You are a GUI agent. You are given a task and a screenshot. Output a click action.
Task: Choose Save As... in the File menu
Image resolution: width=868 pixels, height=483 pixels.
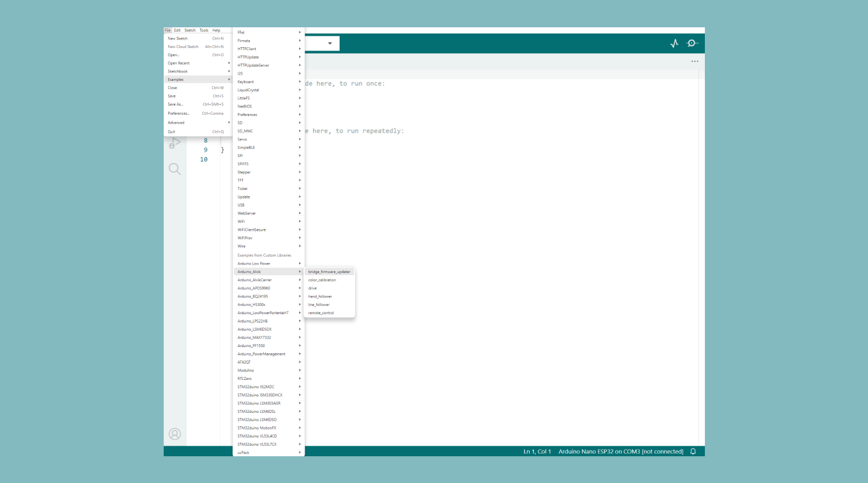click(198, 104)
